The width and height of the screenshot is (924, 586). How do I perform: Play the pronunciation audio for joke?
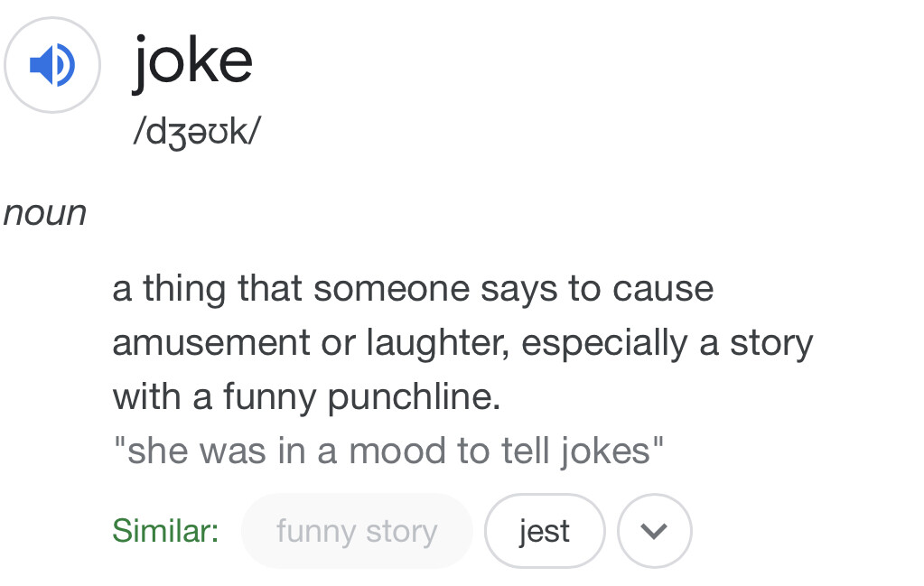[52, 65]
